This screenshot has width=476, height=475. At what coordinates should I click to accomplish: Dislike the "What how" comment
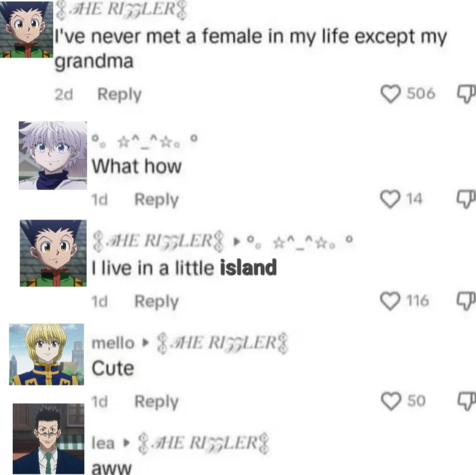[x=467, y=199]
